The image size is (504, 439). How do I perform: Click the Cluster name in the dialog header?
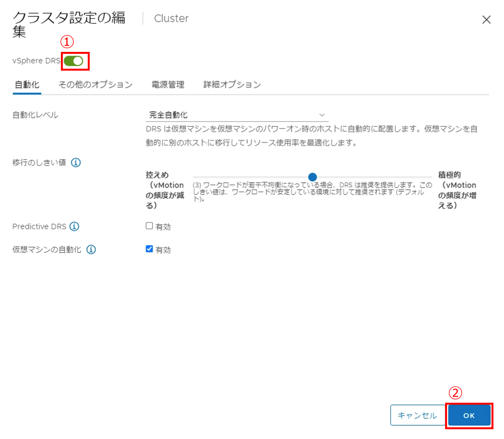coord(171,18)
